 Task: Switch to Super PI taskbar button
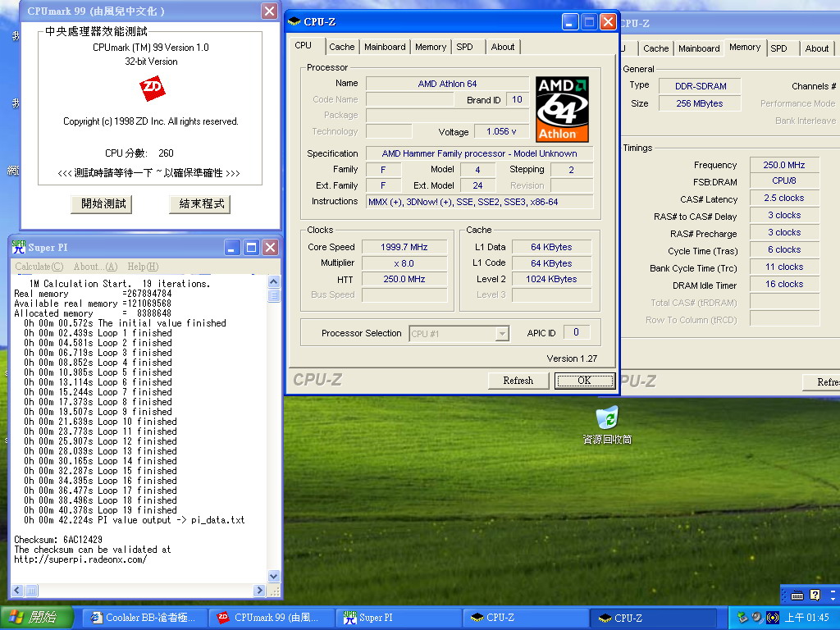click(x=398, y=618)
